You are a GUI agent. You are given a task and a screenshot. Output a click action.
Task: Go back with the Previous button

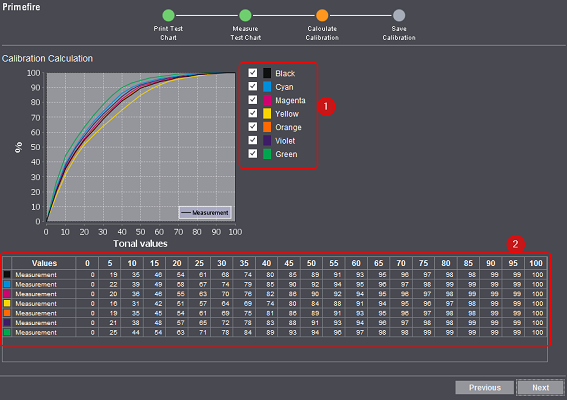tap(485, 387)
